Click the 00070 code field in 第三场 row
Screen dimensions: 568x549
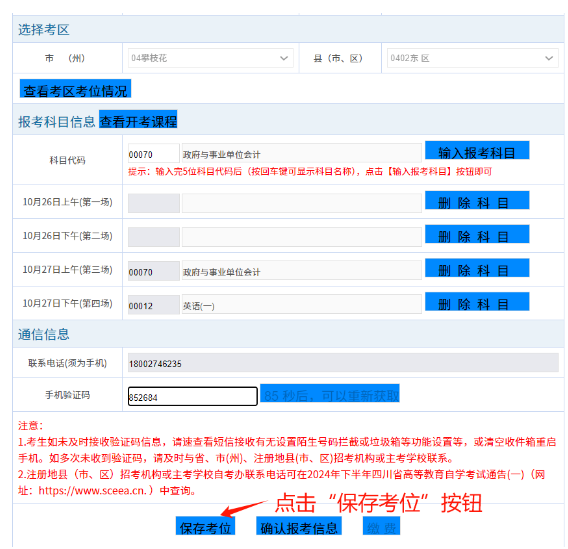(154, 271)
